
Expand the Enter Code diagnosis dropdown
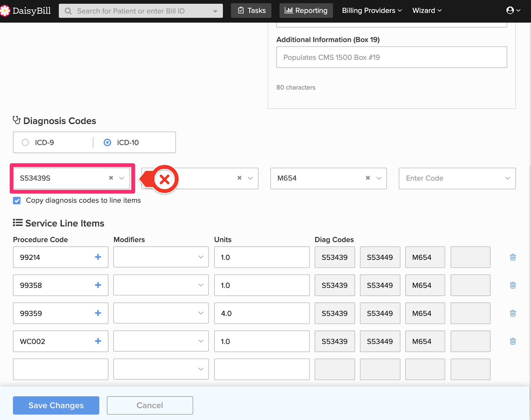point(507,178)
